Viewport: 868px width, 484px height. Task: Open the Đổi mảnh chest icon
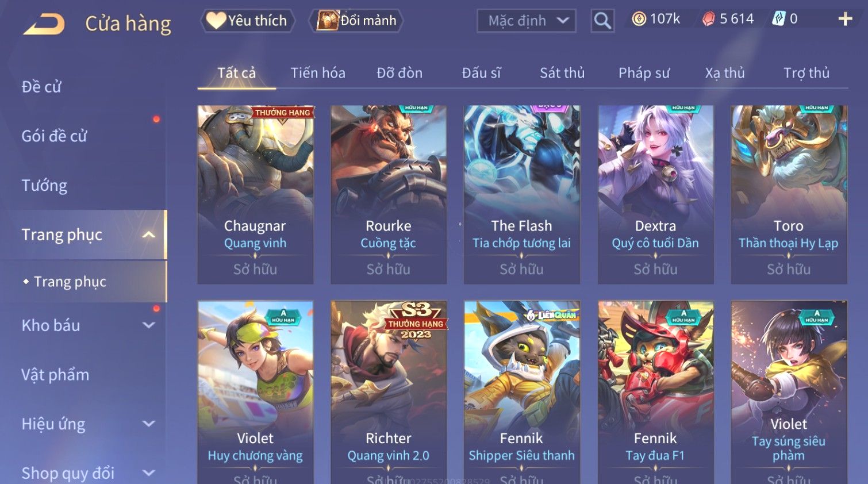coord(328,21)
